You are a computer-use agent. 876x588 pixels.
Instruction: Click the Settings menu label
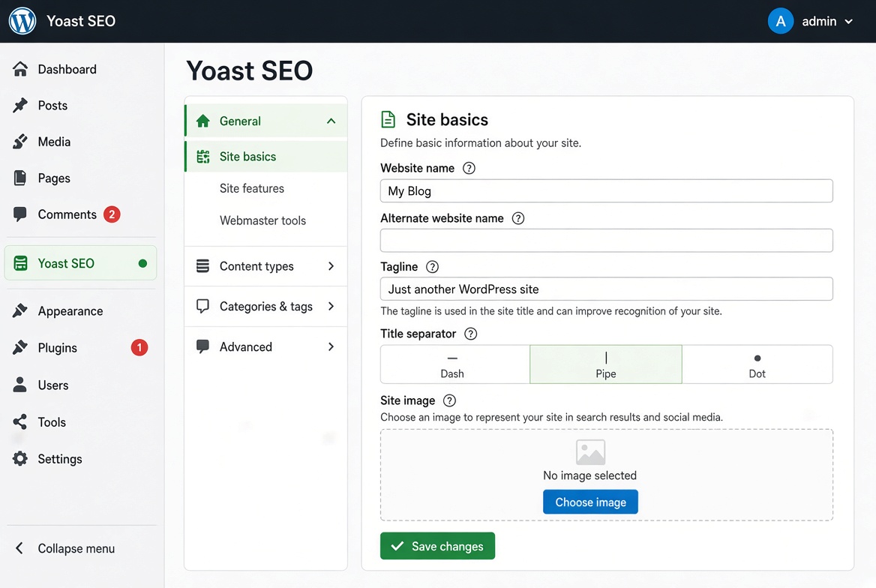point(60,459)
